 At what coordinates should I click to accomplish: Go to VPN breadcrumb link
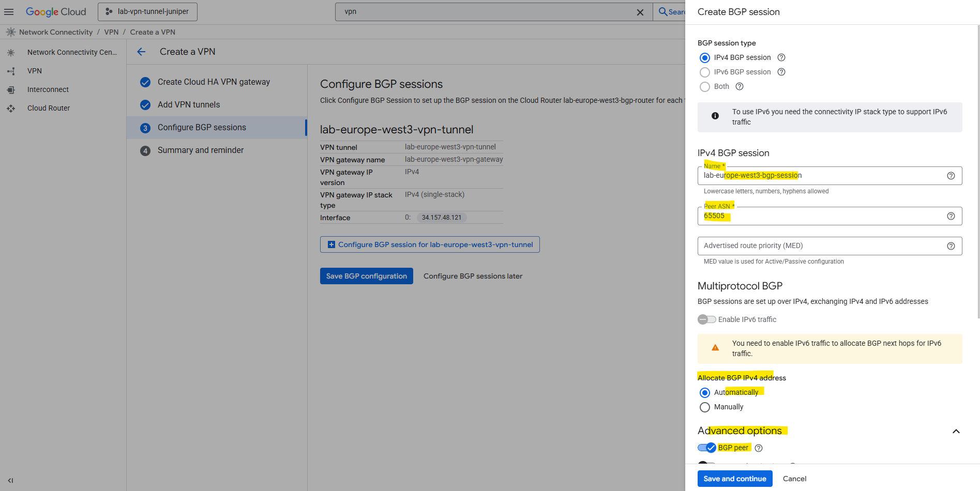coord(111,32)
